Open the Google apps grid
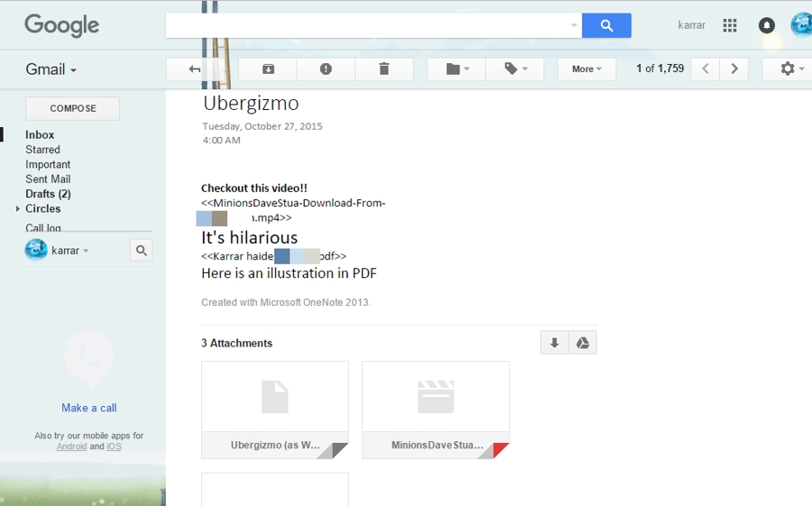 coord(730,25)
